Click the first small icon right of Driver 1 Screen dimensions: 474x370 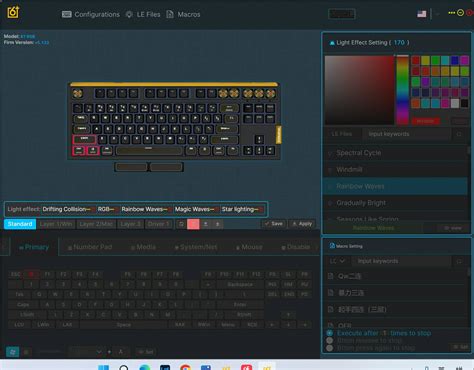(x=181, y=224)
